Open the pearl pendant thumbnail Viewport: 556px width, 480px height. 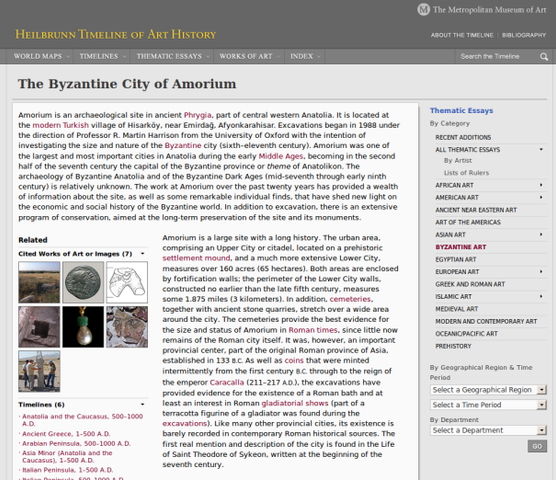(x=83, y=327)
